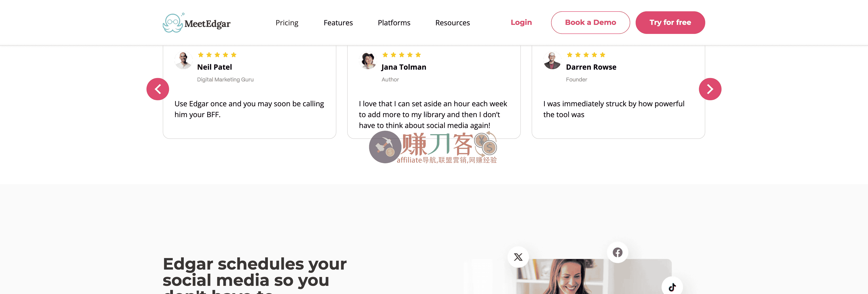Click the Try for free button

(x=670, y=23)
